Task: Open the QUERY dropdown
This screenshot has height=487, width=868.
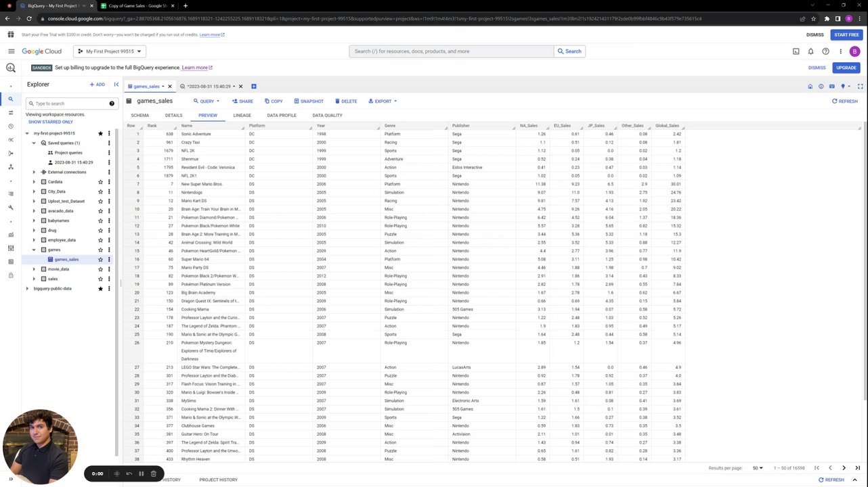Action: click(x=207, y=101)
